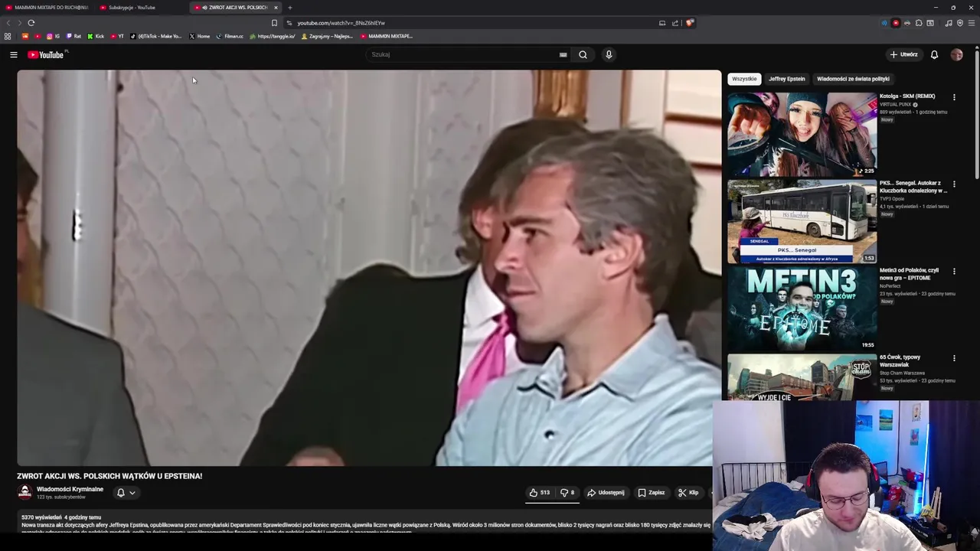Reload the page
The height and width of the screenshot is (551, 980).
(x=31, y=23)
